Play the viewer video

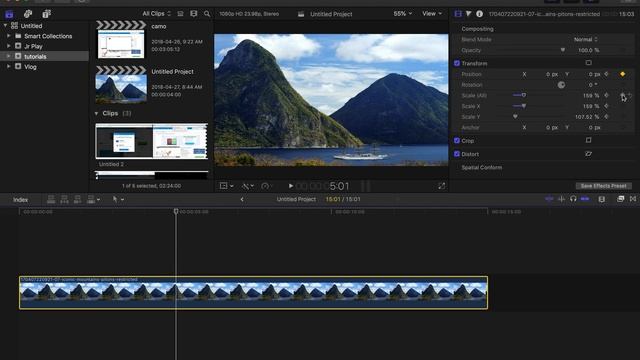[291, 186]
